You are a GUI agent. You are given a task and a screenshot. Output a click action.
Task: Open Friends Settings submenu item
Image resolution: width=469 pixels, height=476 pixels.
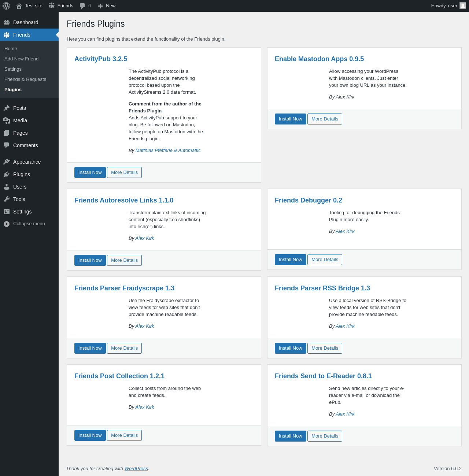pos(29,69)
